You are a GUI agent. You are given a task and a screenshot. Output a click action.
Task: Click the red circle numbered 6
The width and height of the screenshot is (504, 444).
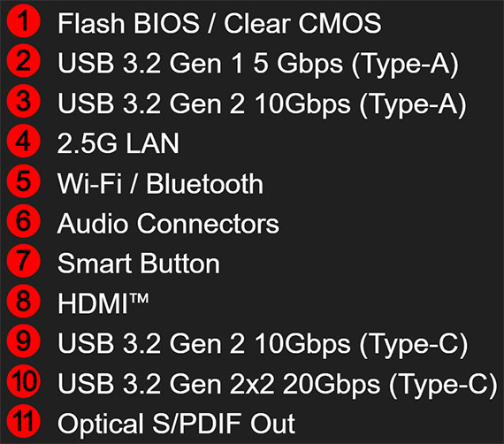(24, 221)
